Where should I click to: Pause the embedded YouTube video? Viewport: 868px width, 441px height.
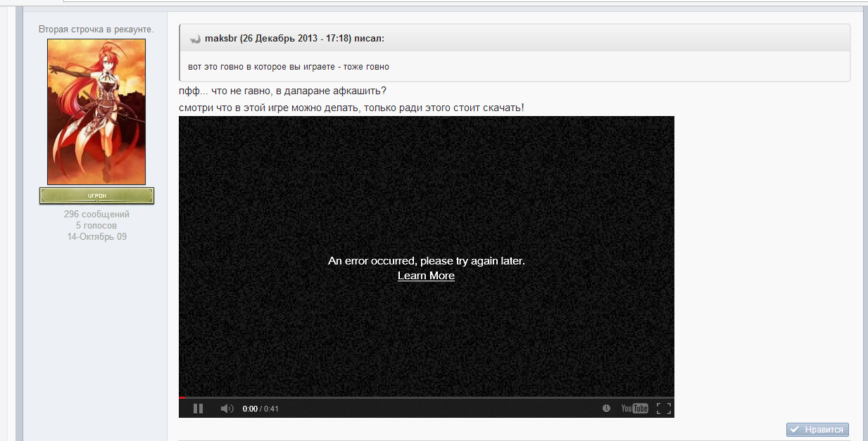pos(198,409)
